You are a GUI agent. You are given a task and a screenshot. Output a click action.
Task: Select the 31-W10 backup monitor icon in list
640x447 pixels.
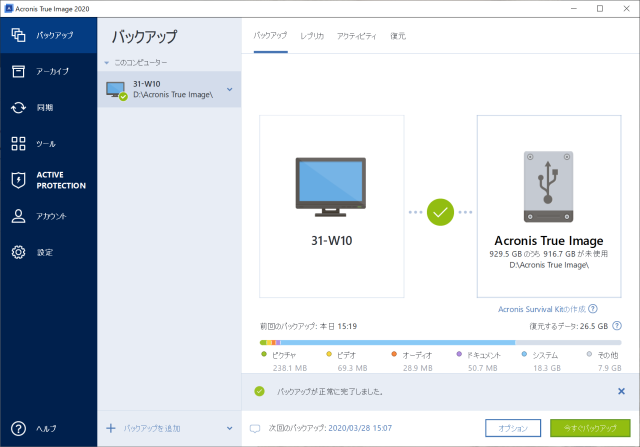click(x=117, y=91)
